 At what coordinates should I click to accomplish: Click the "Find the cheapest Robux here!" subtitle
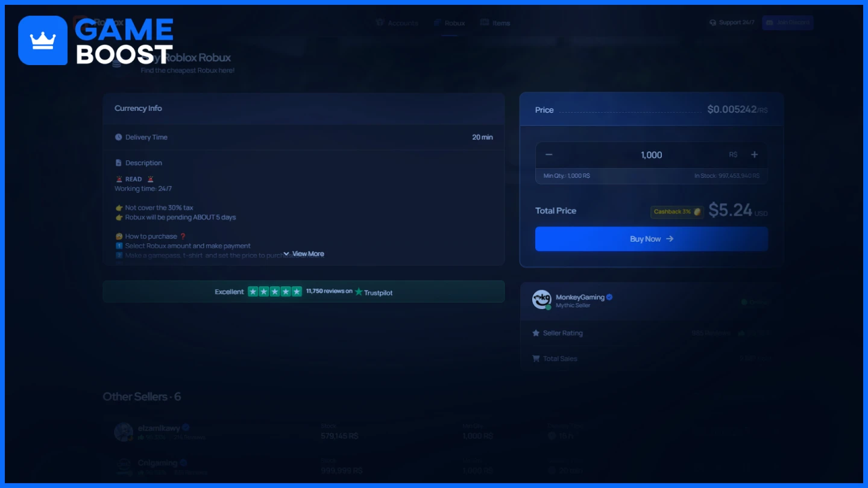(187, 70)
